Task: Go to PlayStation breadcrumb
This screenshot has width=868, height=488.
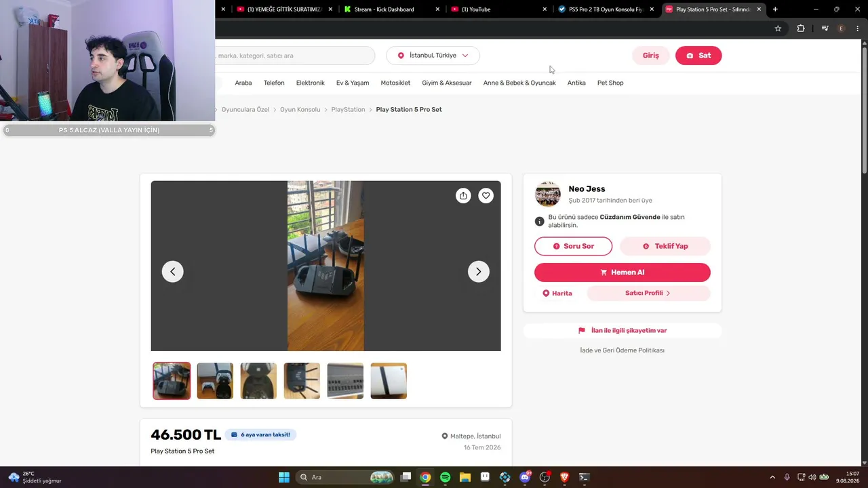Action: (x=348, y=109)
